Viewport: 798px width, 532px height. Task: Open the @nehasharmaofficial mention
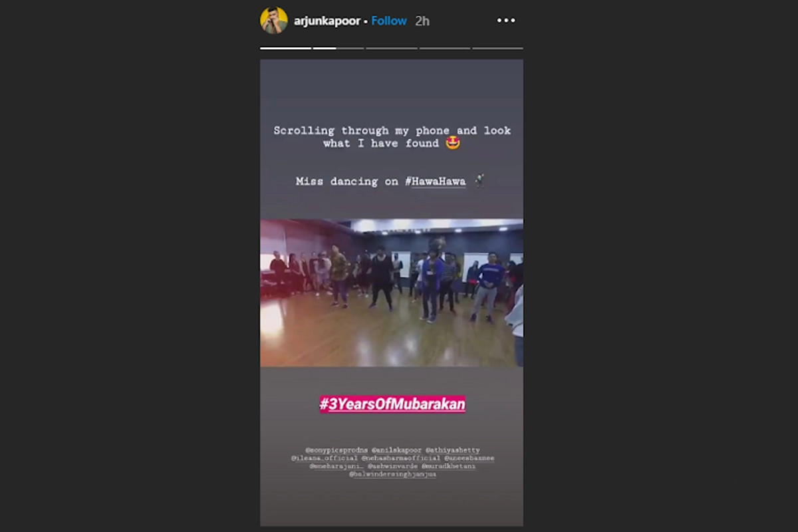pos(402,458)
